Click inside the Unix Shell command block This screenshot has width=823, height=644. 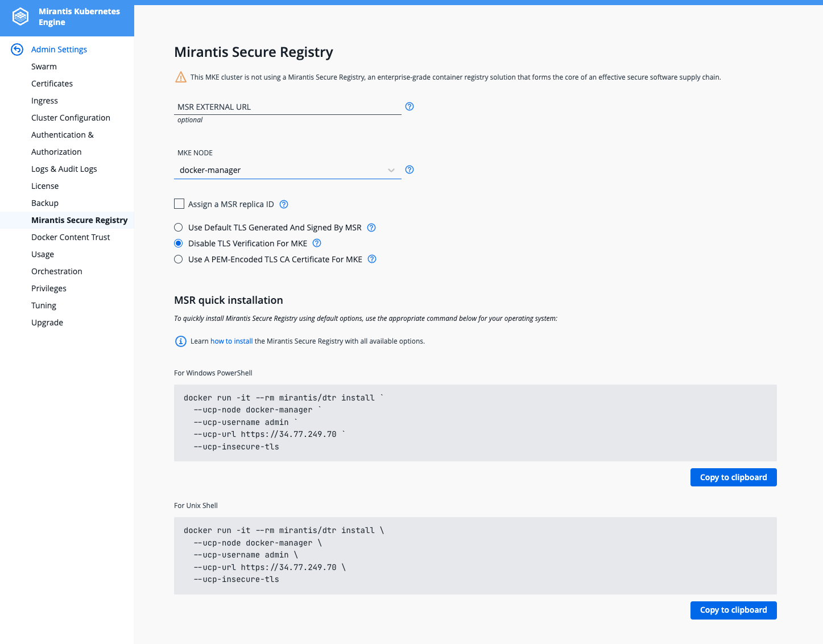click(x=475, y=555)
